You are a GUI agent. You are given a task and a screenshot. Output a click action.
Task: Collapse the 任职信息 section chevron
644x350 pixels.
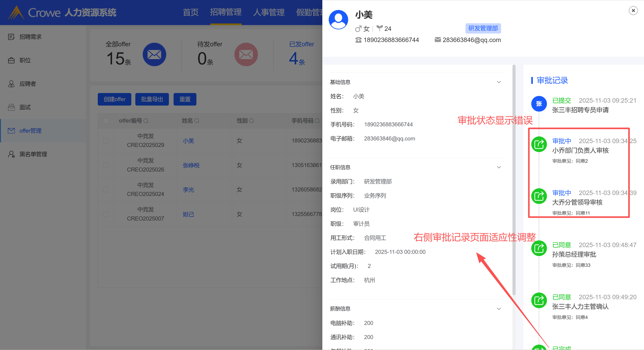[499, 167]
